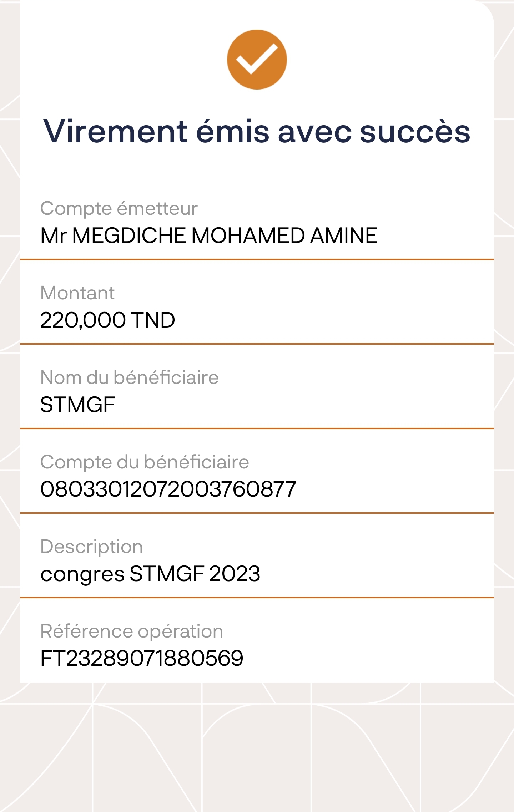Click '2023' in the description line
Image resolution: width=514 pixels, height=812 pixels.
(x=235, y=574)
